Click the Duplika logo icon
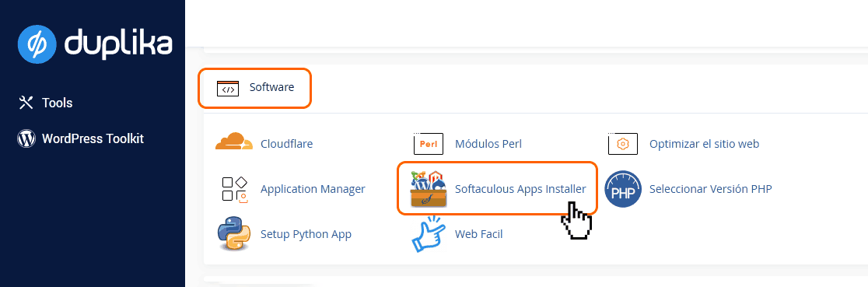Image resolution: width=868 pixels, height=287 pixels. 37,44
